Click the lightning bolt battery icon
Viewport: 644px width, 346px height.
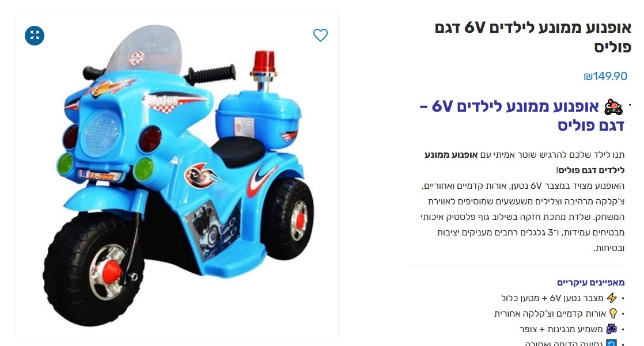[612, 298]
